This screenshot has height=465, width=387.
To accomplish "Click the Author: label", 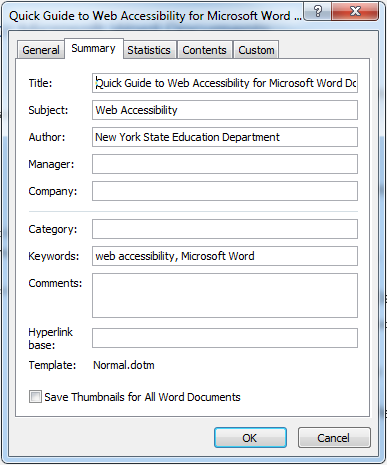I will pyautogui.click(x=47, y=137).
